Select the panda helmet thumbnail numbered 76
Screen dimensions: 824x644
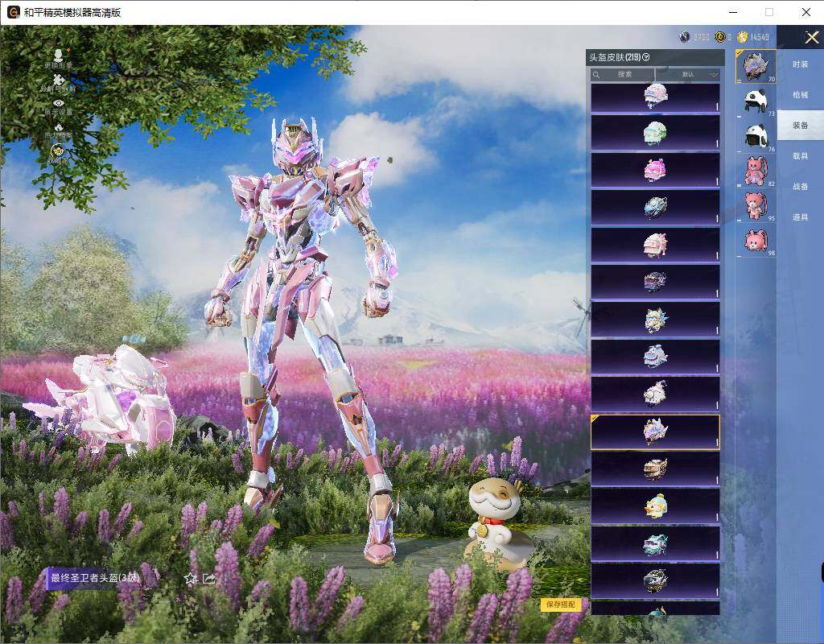coord(756,136)
